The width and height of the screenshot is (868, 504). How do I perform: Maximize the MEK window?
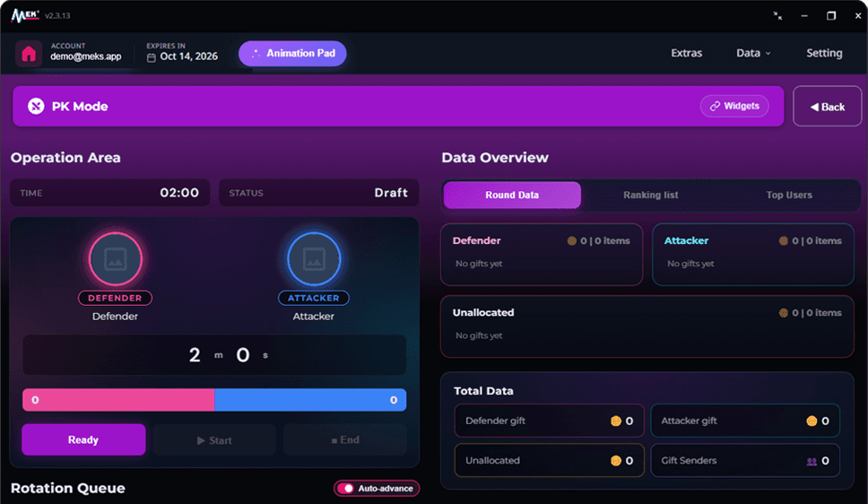point(831,15)
